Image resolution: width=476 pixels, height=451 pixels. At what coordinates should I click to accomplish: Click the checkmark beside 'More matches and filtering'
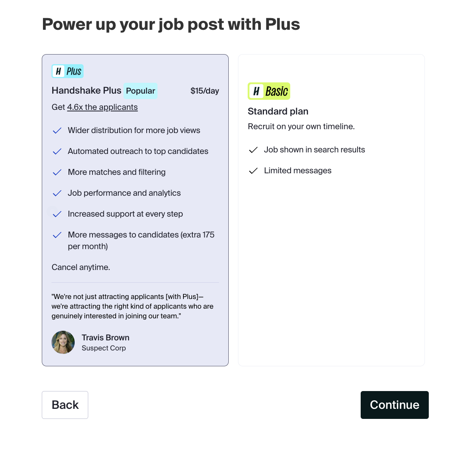tap(57, 172)
